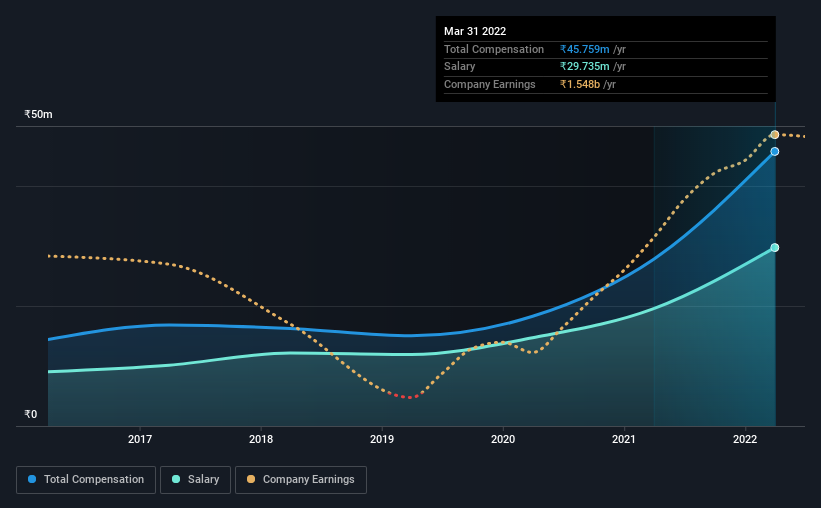Click the Mar 31 2022 tooltip date
Image resolution: width=821 pixels, height=508 pixels.
coord(475,31)
